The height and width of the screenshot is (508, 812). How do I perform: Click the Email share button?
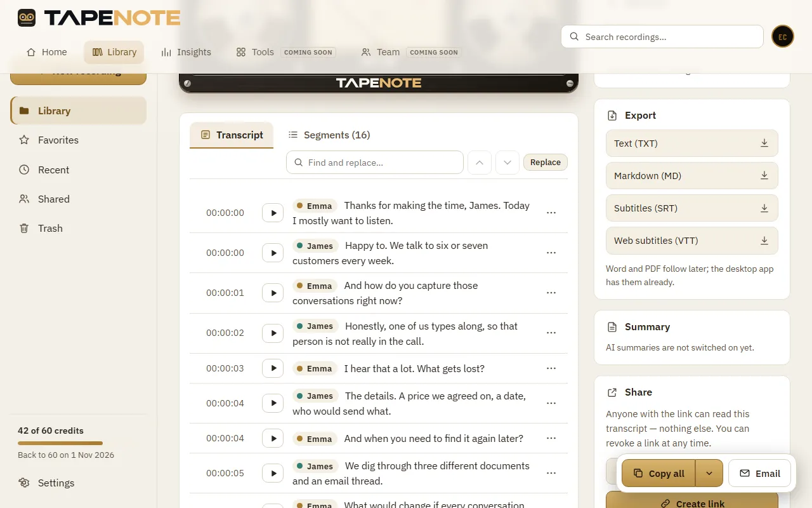759,473
